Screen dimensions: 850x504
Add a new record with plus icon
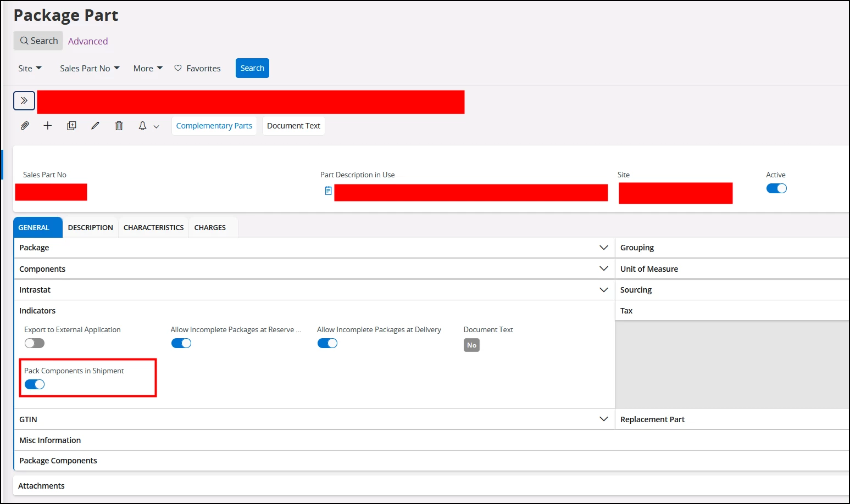click(48, 126)
